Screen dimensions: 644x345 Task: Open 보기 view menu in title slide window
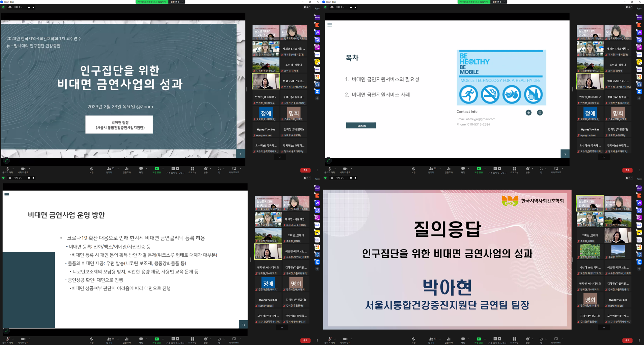click(x=307, y=7)
